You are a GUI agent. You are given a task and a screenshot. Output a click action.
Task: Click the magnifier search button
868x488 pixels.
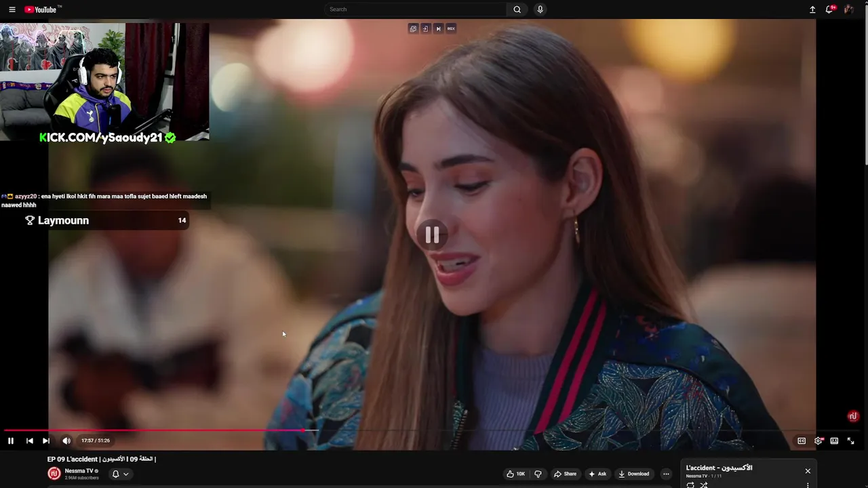[517, 9]
